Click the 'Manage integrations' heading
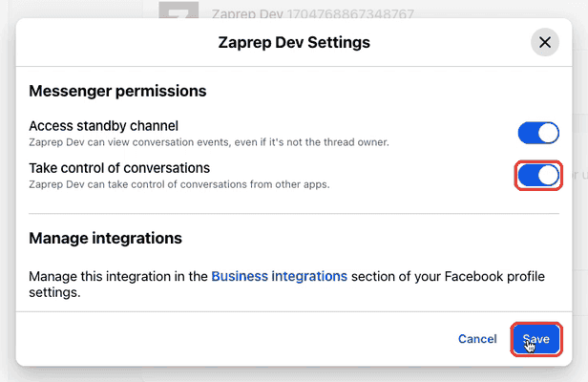This screenshot has height=382, width=588. (x=105, y=239)
